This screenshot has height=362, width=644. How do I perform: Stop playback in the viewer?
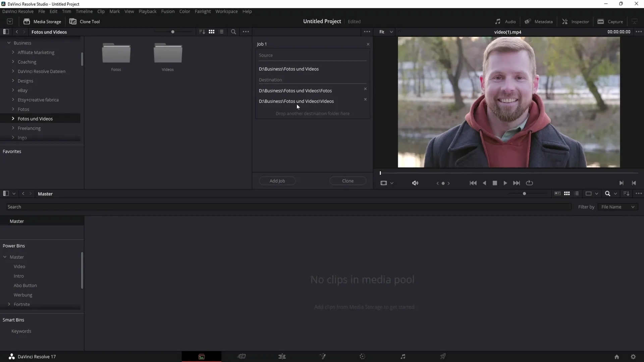(x=495, y=183)
